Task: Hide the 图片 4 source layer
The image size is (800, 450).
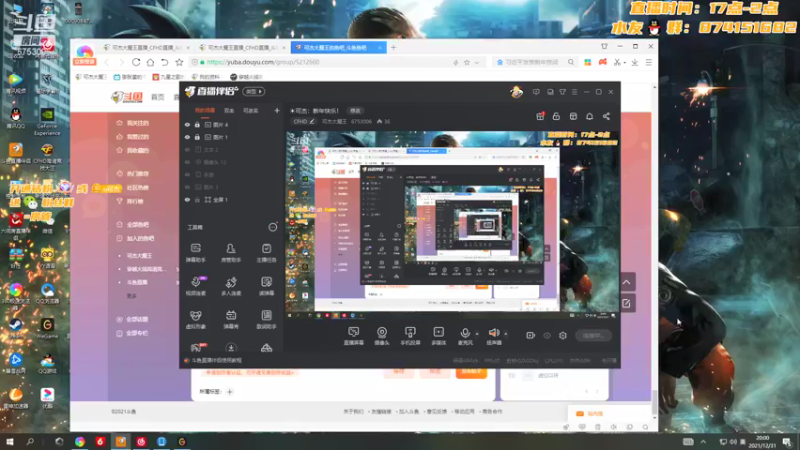Action: (187, 124)
